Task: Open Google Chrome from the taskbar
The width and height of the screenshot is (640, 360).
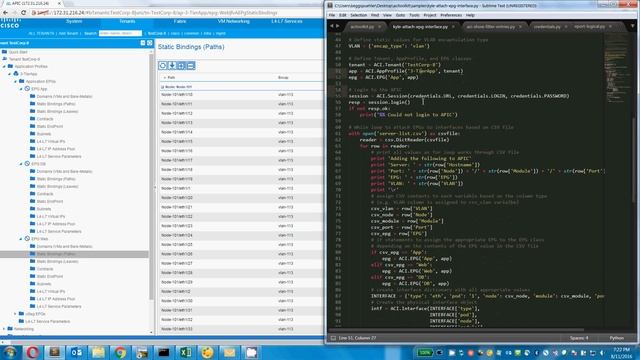Action: coord(120,352)
